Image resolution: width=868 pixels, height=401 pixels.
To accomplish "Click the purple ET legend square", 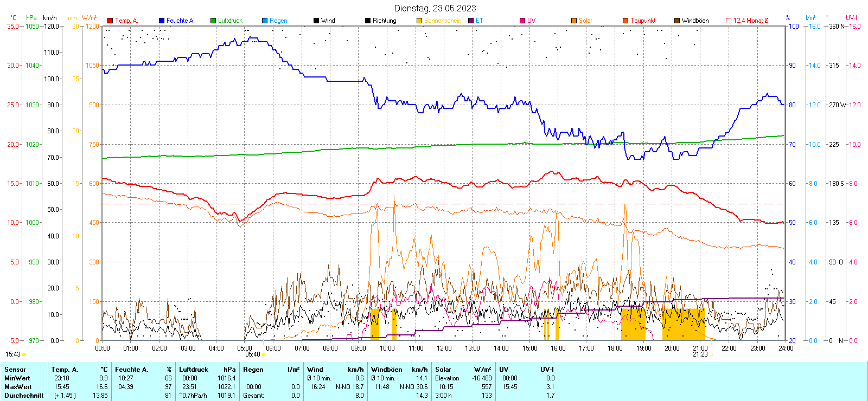I will (471, 21).
